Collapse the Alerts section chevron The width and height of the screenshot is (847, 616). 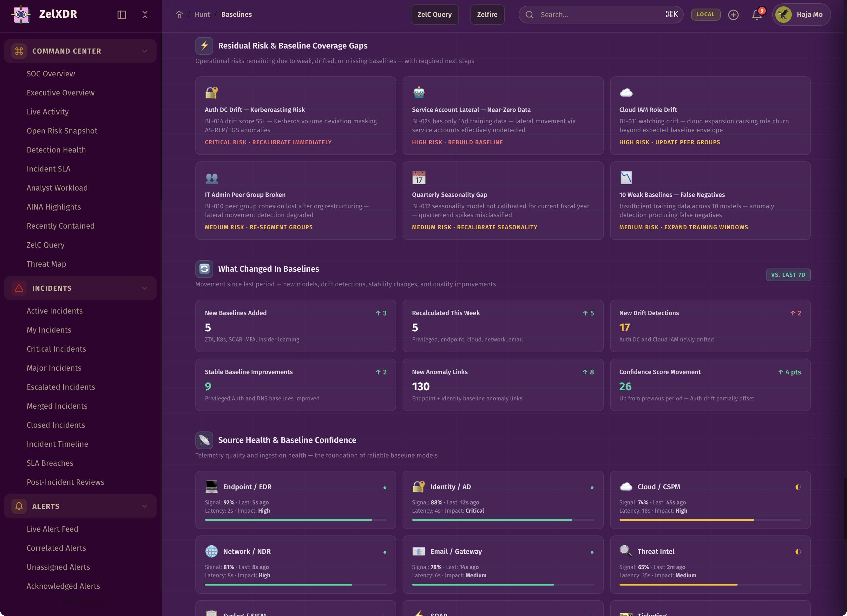[x=145, y=506]
